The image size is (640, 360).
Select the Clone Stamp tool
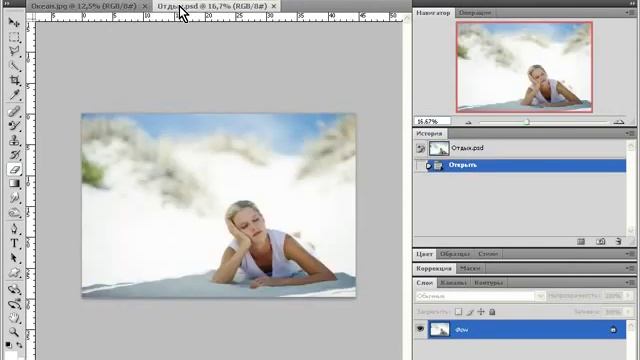tap(14, 140)
